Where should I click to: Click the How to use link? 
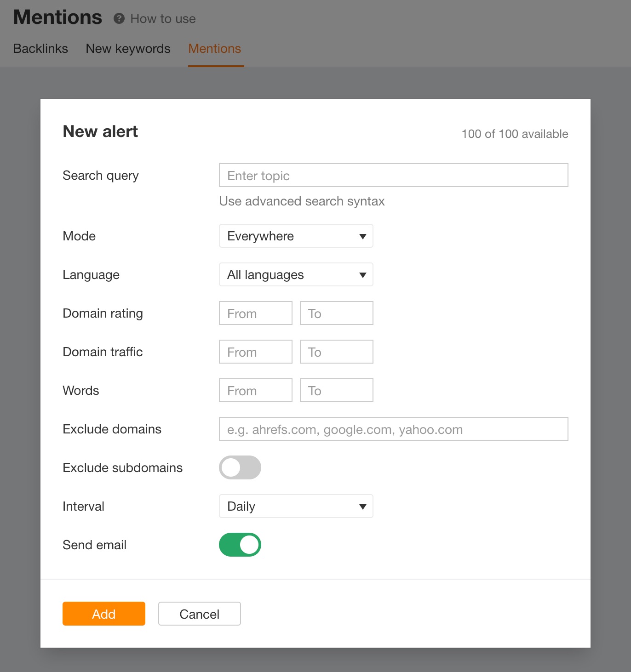(x=163, y=19)
